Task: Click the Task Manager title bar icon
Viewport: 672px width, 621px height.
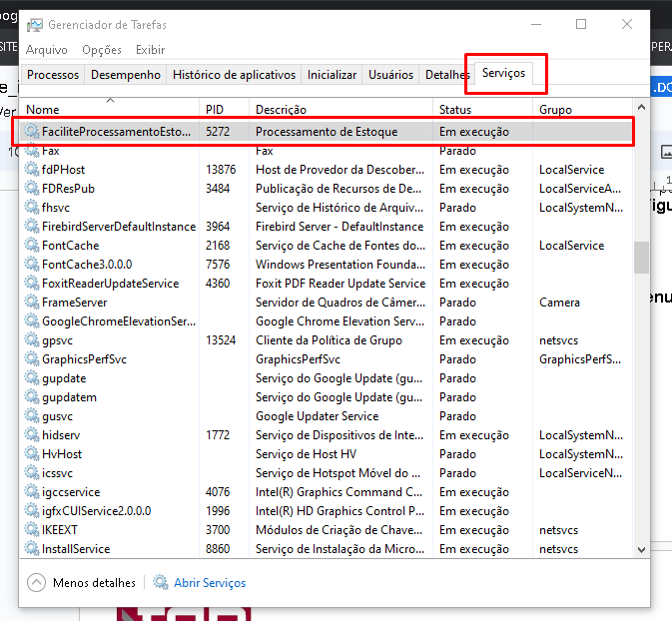Action: tap(35, 25)
